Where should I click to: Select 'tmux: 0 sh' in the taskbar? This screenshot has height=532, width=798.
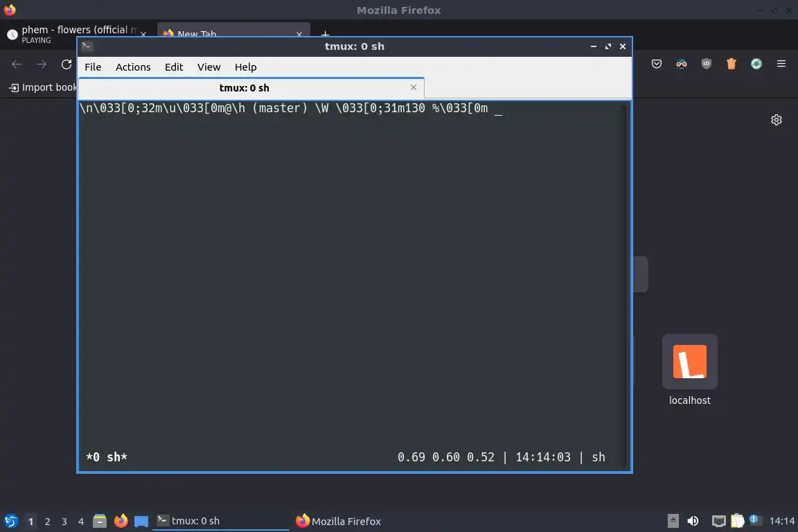220,521
